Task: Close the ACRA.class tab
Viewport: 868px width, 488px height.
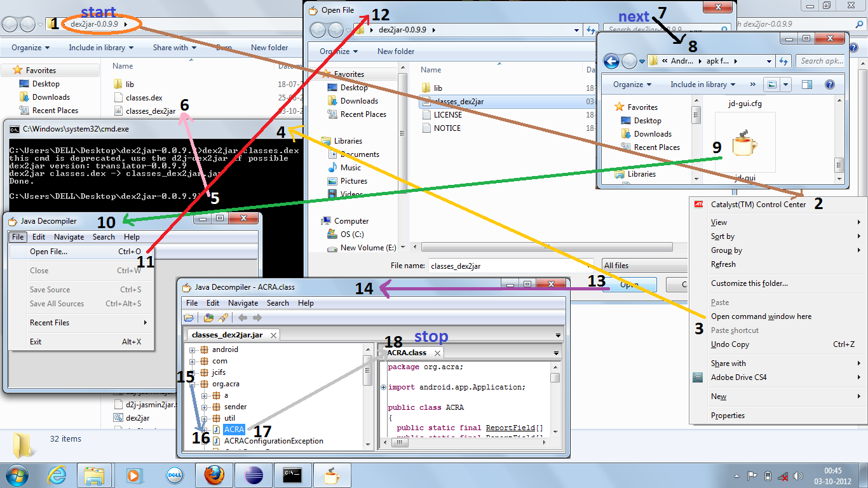Action: pyautogui.click(x=438, y=353)
